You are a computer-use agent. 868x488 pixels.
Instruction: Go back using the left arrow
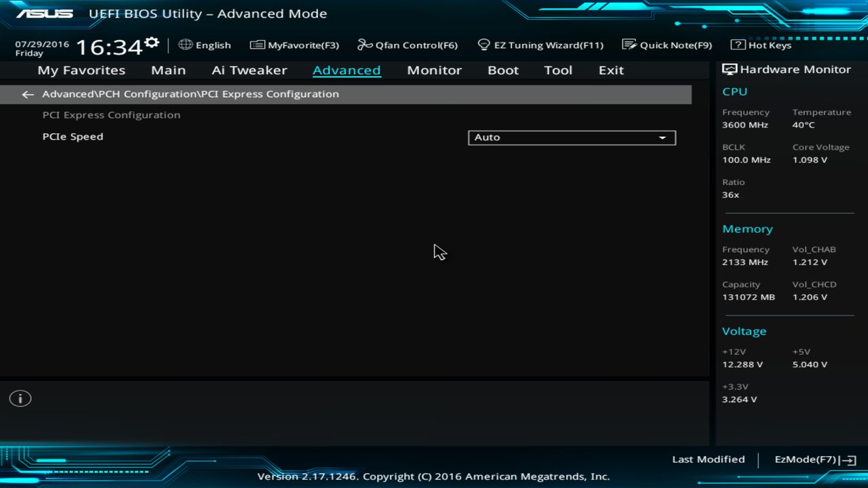point(27,94)
